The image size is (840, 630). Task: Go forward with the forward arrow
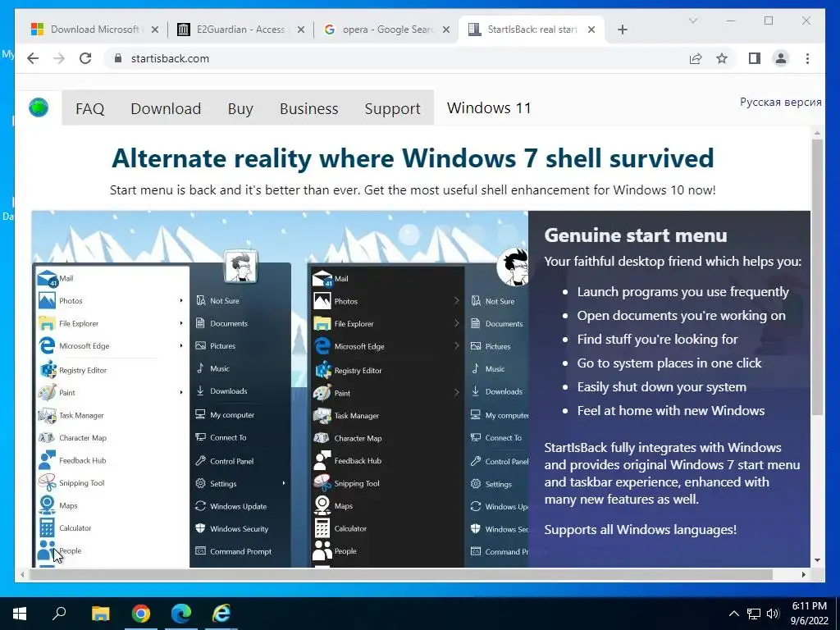[x=59, y=58]
